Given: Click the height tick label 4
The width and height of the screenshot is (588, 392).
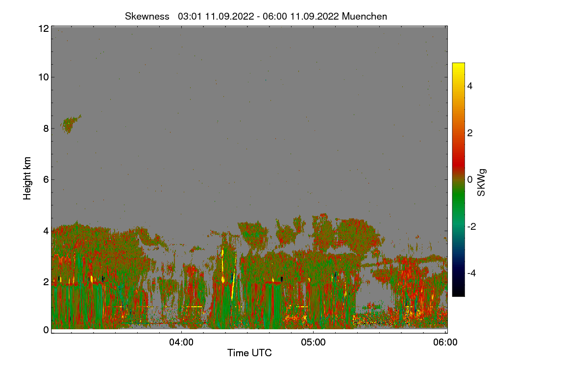Looking at the screenshot, I should (x=46, y=230).
